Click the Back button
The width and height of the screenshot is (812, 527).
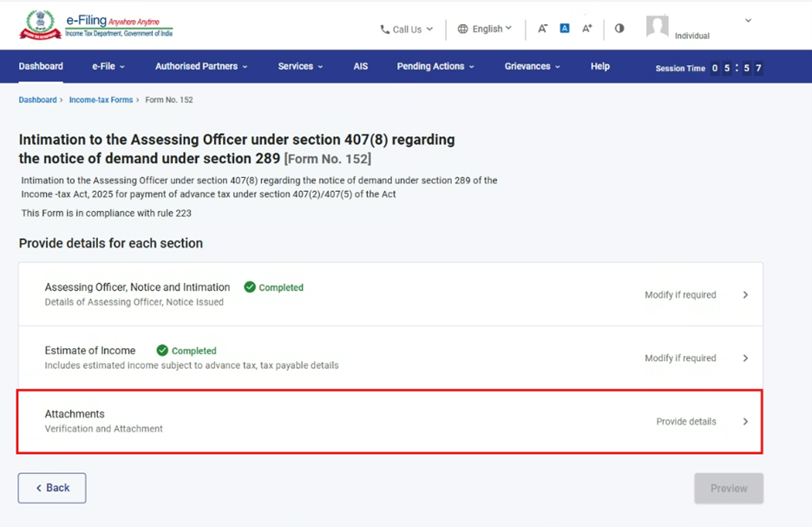coord(52,488)
